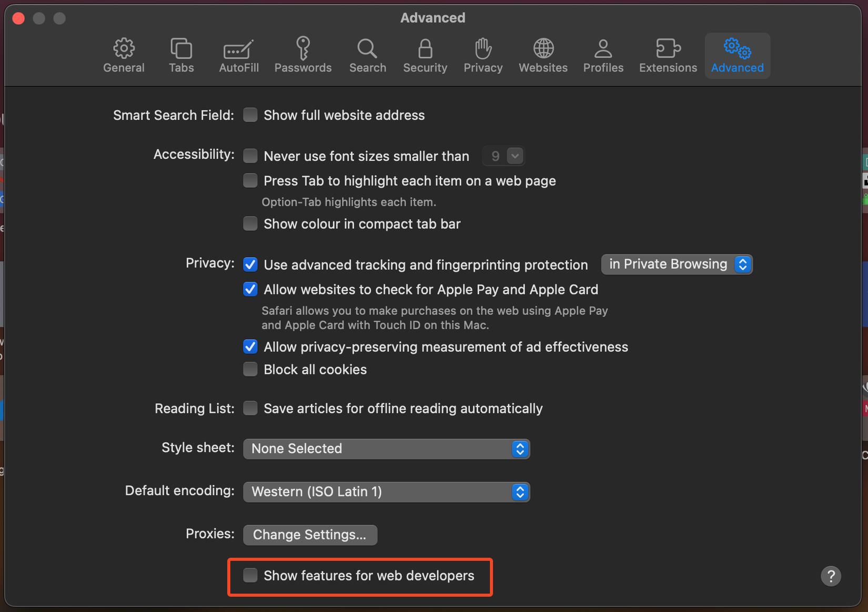The height and width of the screenshot is (612, 868).
Task: Select the Websites globe icon
Action: 543,55
